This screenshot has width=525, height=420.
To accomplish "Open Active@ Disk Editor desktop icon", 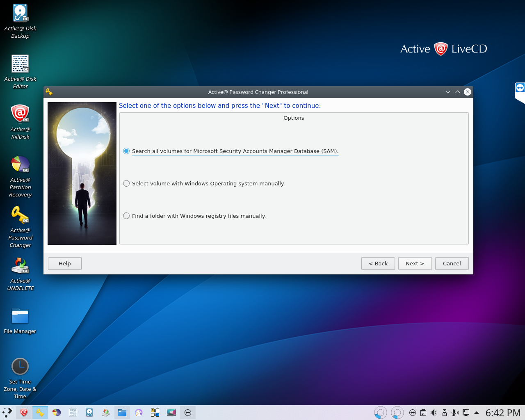I will [20, 72].
